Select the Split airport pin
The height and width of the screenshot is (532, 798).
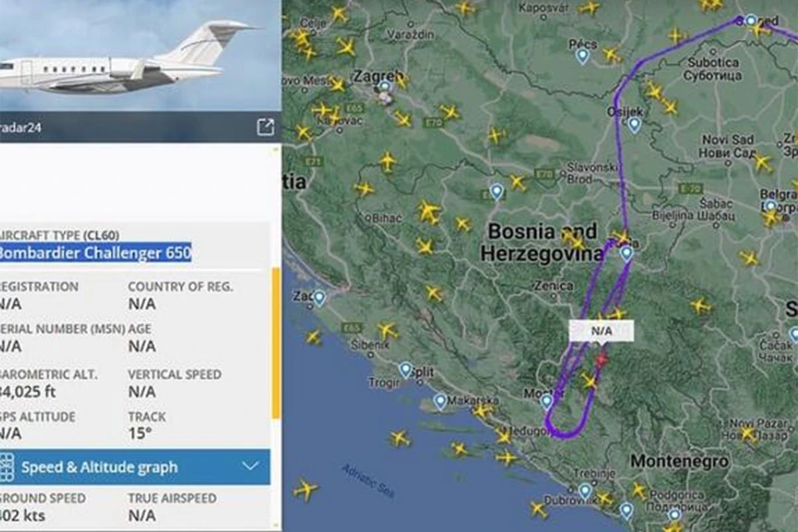[x=406, y=370]
